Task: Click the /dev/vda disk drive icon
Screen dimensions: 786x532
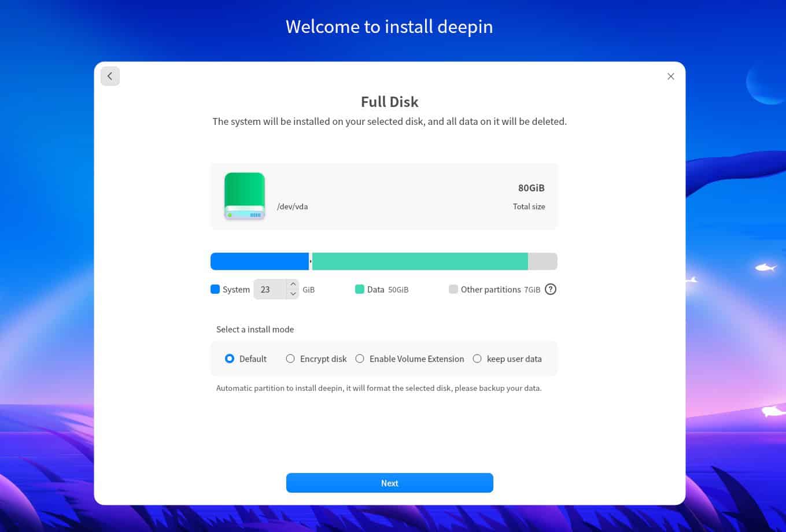Action: tap(245, 195)
